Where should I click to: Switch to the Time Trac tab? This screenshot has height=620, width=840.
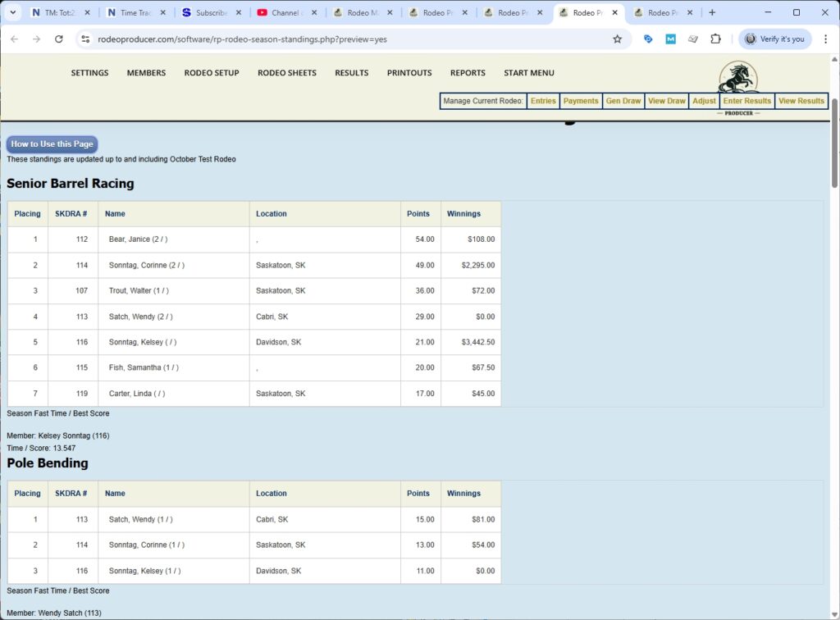point(131,11)
